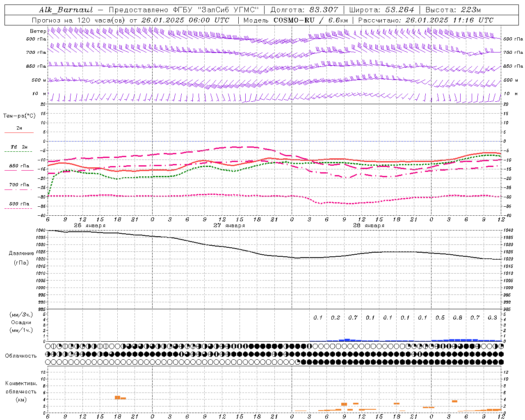
Task: Click the 0.2 three-hour precipitation value
Action: (x=336, y=317)
